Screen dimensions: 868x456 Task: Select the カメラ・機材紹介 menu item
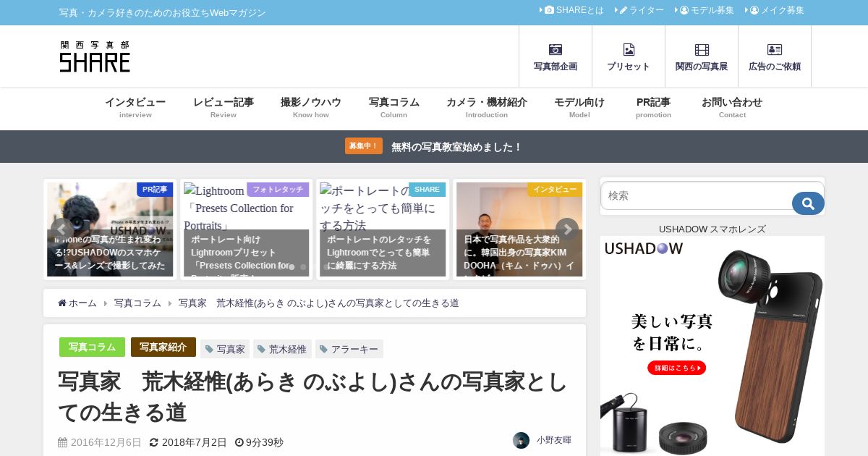[487, 107]
